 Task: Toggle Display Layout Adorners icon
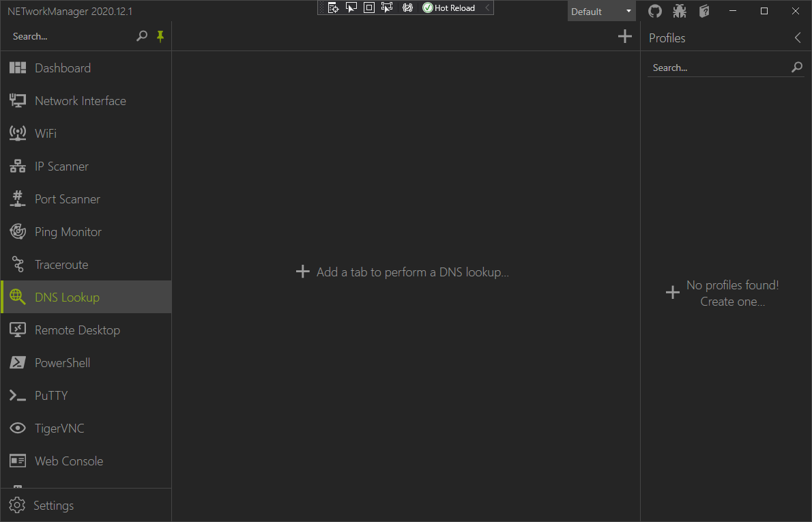(x=368, y=8)
